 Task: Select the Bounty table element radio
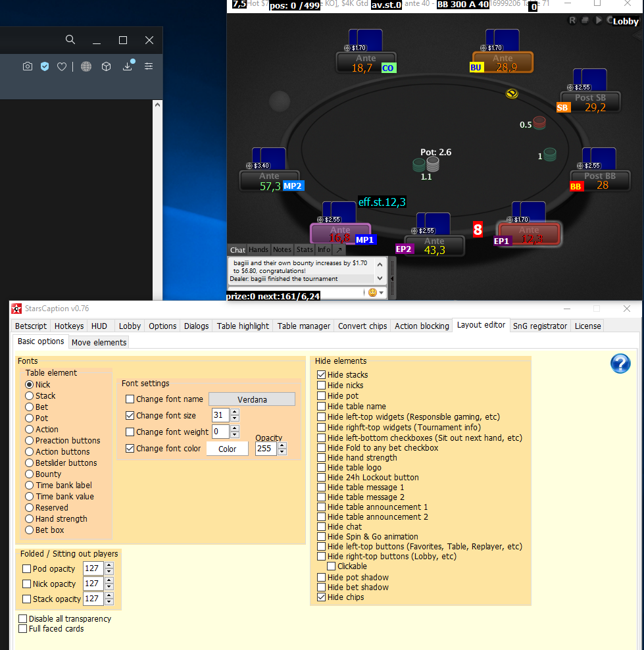click(x=30, y=474)
